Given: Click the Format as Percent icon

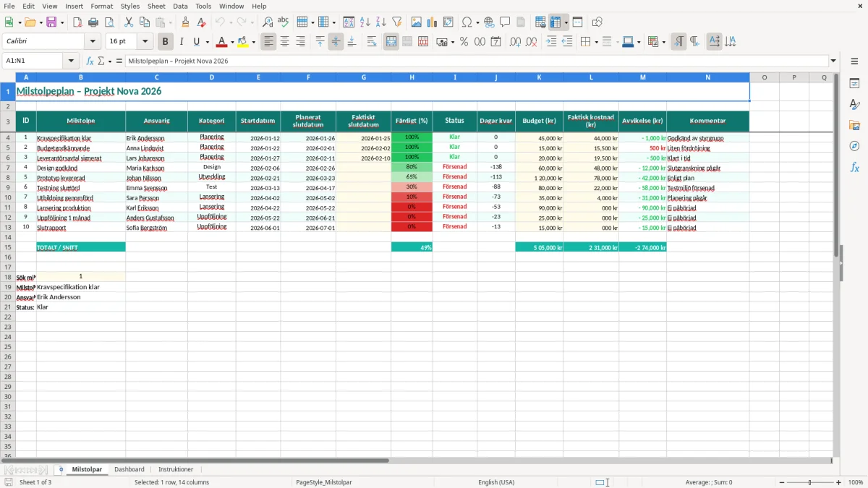Looking at the screenshot, I should tap(464, 42).
